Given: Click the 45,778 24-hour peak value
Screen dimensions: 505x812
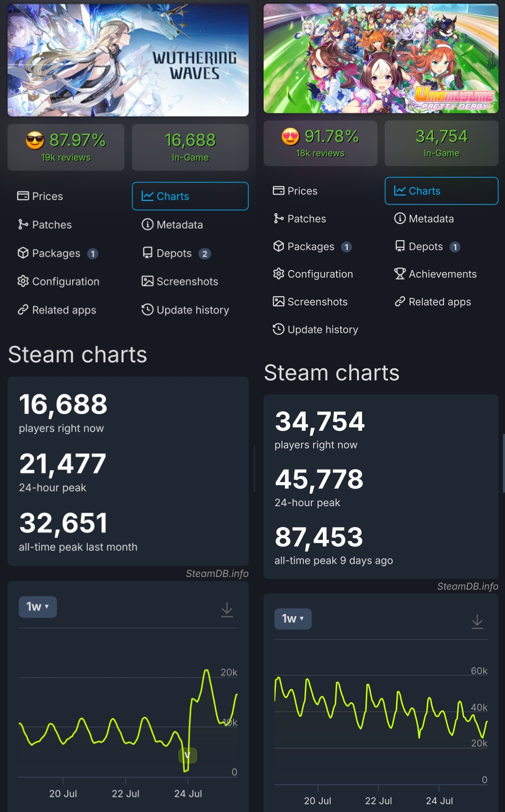Looking at the screenshot, I should (x=319, y=479).
